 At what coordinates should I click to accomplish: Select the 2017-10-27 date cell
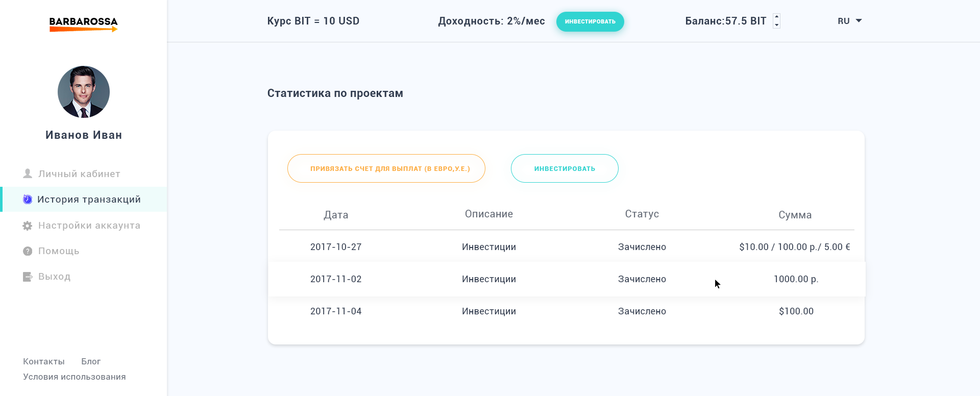(x=336, y=247)
